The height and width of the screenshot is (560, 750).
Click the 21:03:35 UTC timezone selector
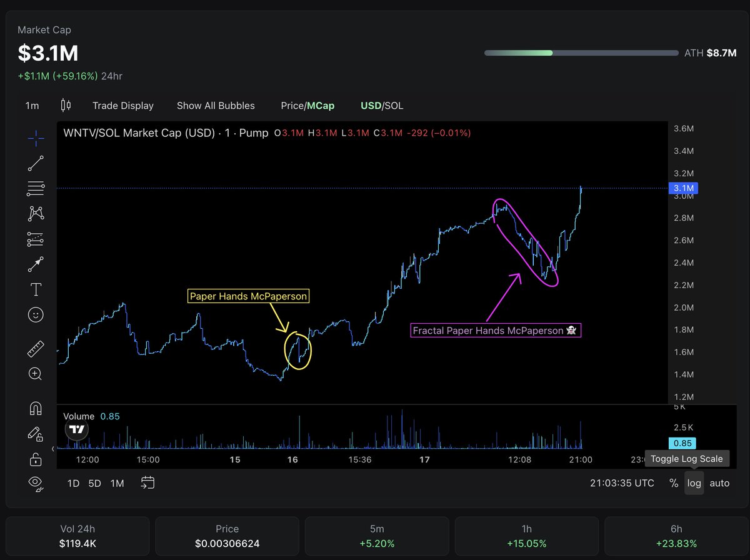pos(622,483)
